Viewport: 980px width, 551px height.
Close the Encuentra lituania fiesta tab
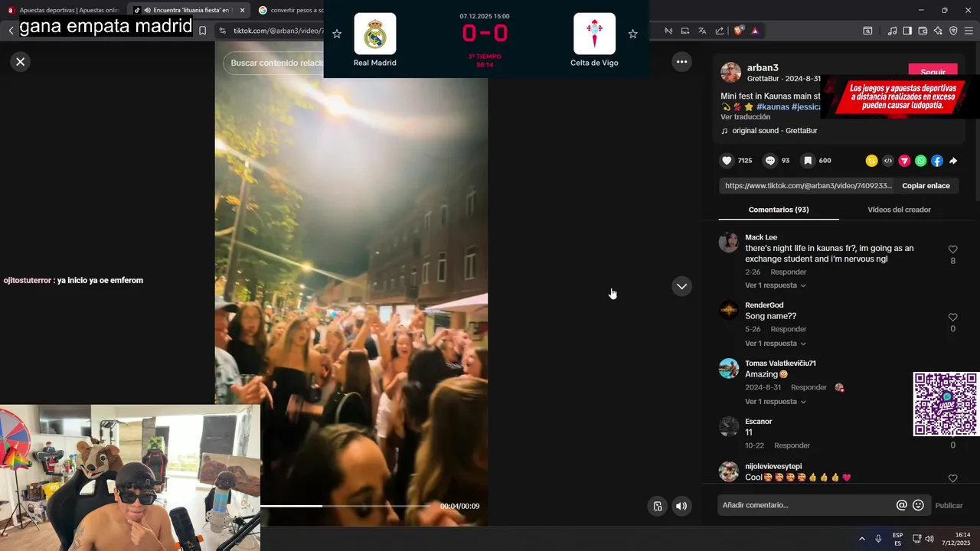243,10
